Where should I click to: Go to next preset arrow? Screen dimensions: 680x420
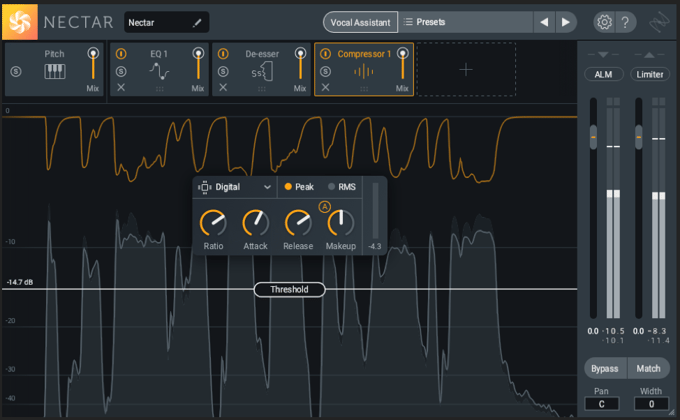tap(566, 22)
